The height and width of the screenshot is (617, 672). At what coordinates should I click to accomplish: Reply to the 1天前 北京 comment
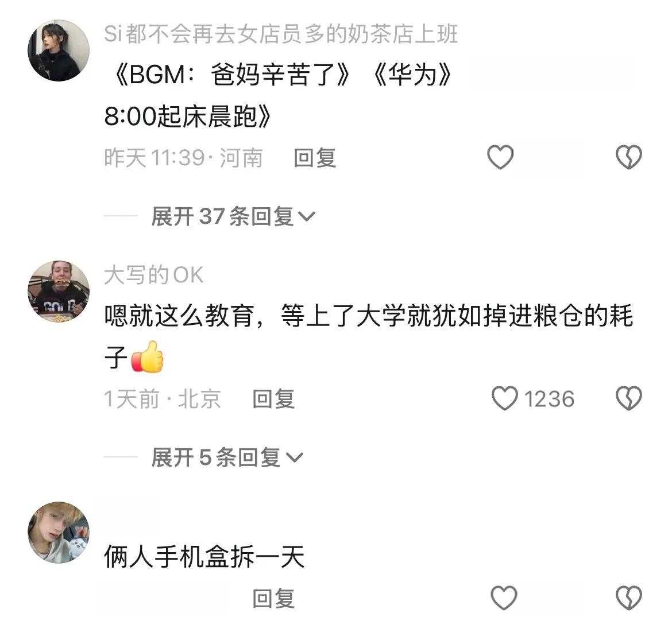(x=273, y=399)
